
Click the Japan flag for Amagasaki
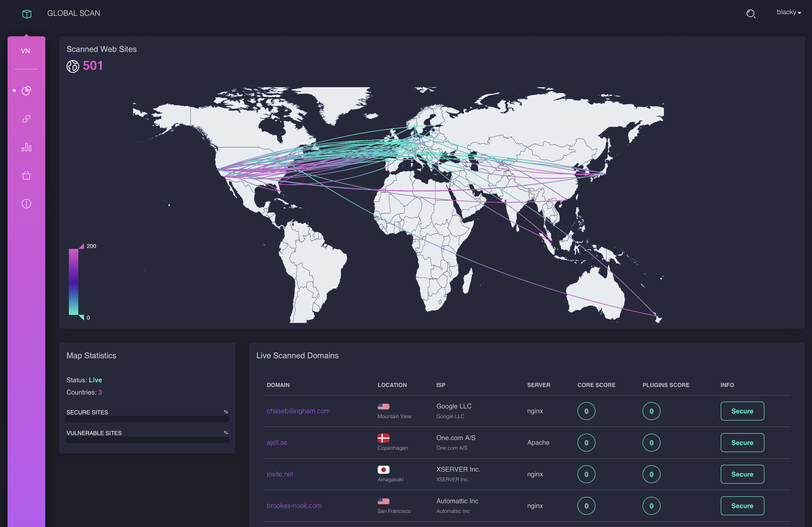(384, 470)
